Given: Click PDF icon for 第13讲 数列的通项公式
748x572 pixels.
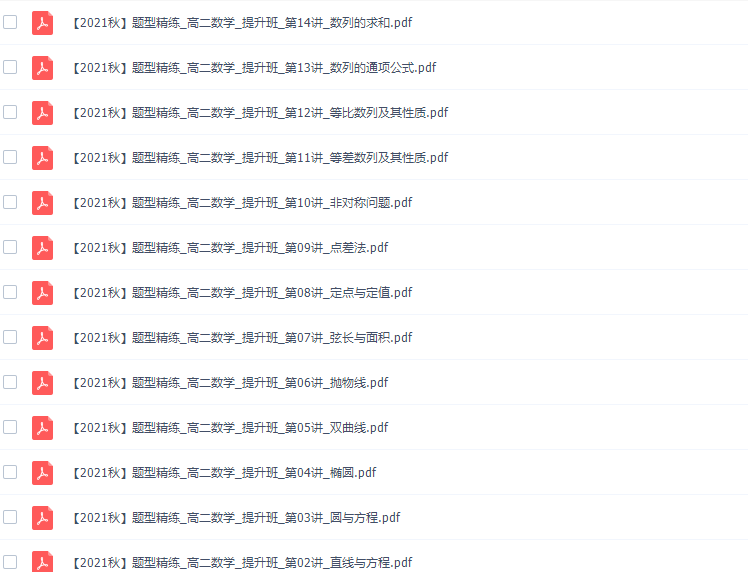Looking at the screenshot, I should click(x=42, y=68).
